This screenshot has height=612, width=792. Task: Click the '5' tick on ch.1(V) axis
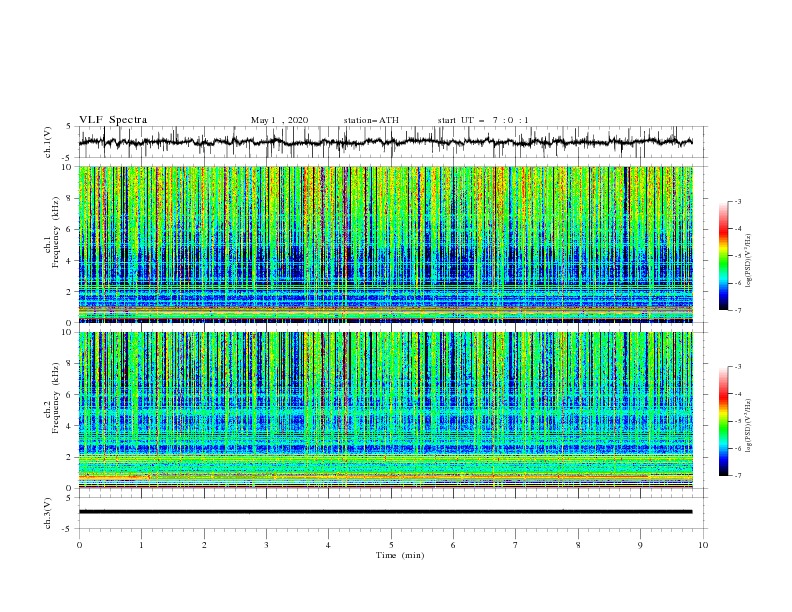tap(69, 126)
